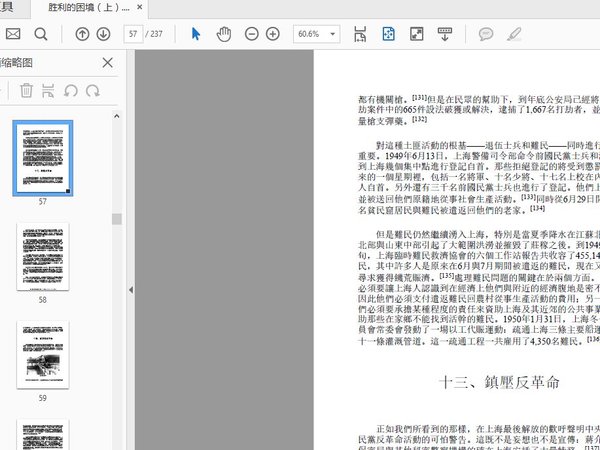Rotate page counterclockwise in thumbnails panel

[71, 91]
